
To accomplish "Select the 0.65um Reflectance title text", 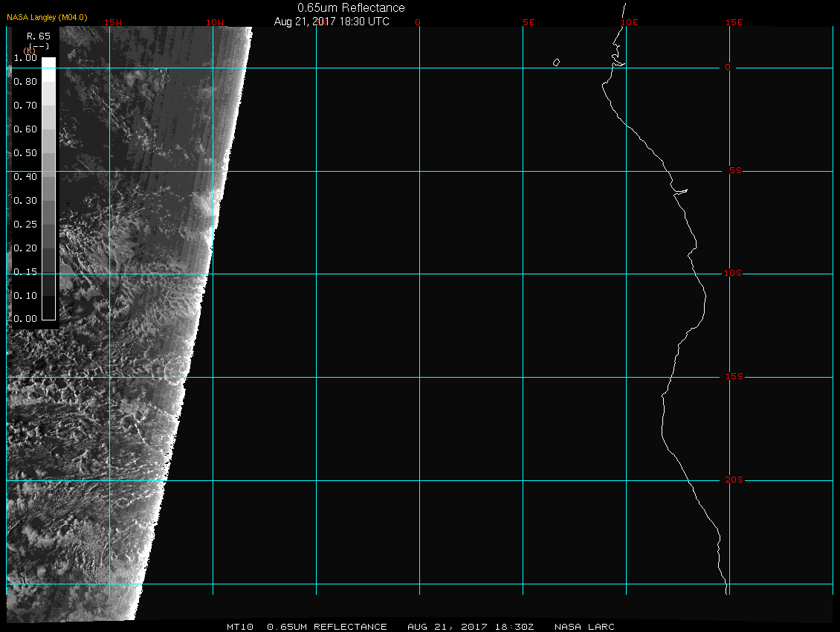I will (351, 7).
